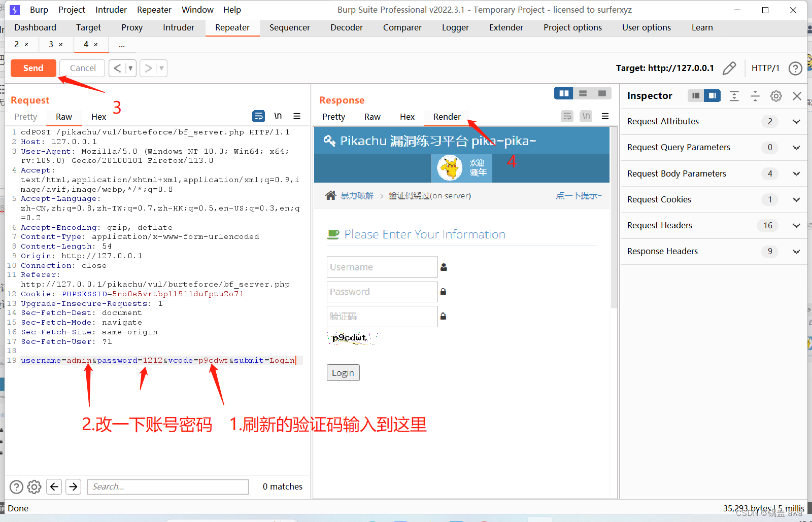Open the Request pane hamburger menu
The image size is (812, 522).
coord(297,116)
